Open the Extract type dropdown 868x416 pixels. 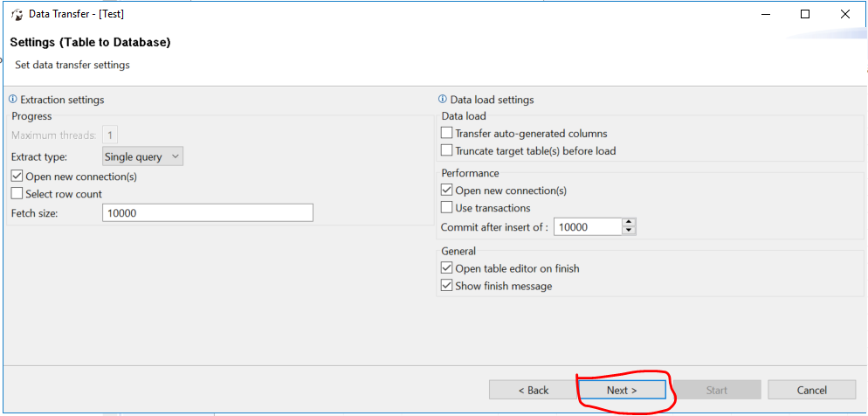[143, 156]
